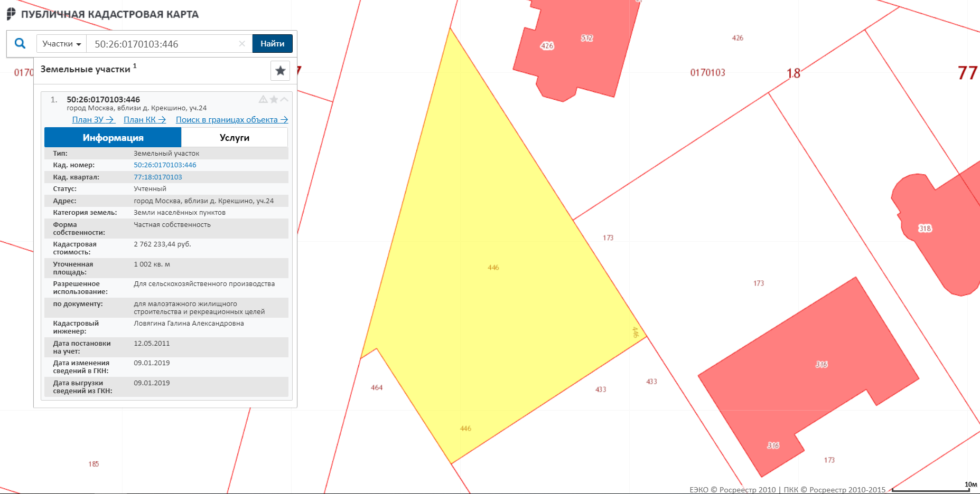
Task: Open the План ЗУ link
Action: (93, 120)
